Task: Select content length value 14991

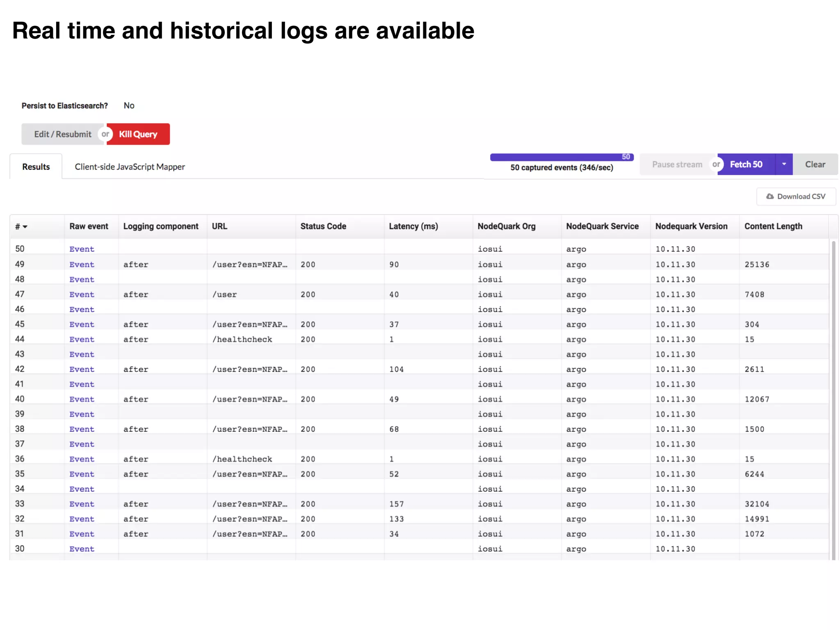Action: click(757, 519)
